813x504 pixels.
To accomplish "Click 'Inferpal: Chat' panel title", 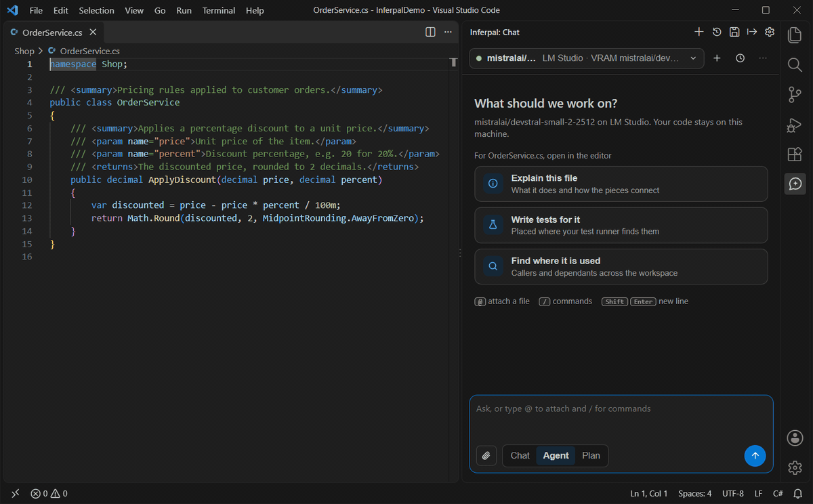I will 495,32.
